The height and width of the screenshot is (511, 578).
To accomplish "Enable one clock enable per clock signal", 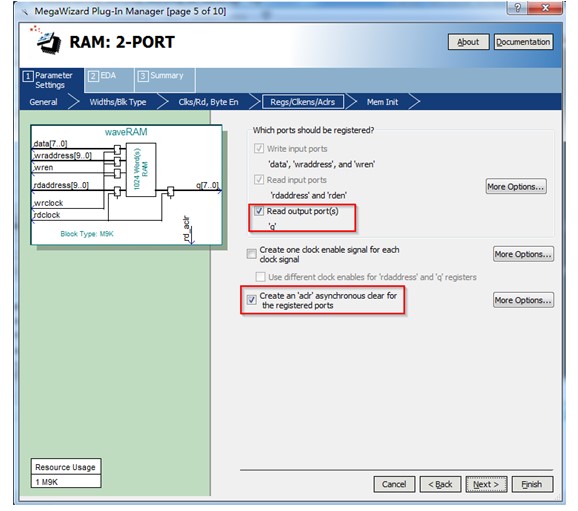I will pyautogui.click(x=251, y=254).
